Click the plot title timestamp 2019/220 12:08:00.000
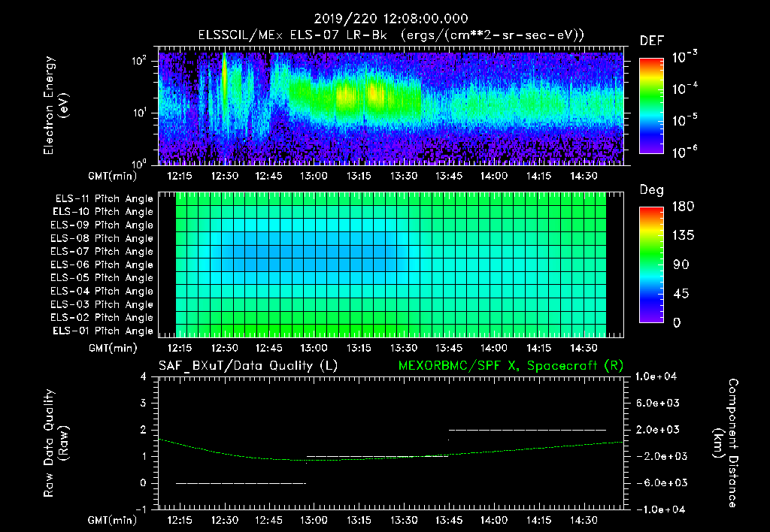 tap(391, 19)
